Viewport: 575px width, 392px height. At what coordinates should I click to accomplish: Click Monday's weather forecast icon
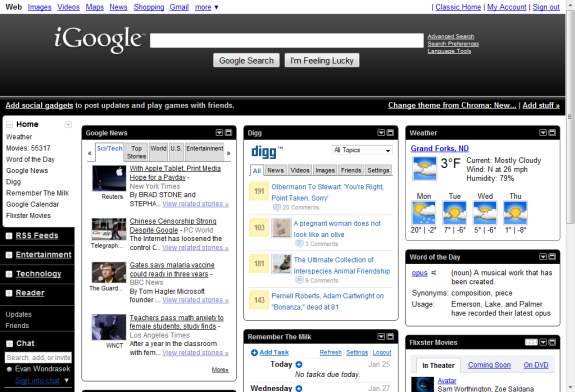(x=424, y=213)
